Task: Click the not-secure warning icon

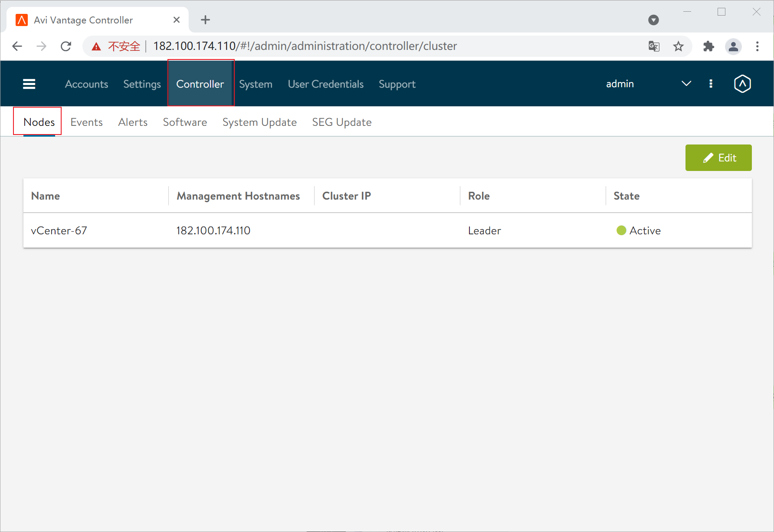Action: (96, 46)
